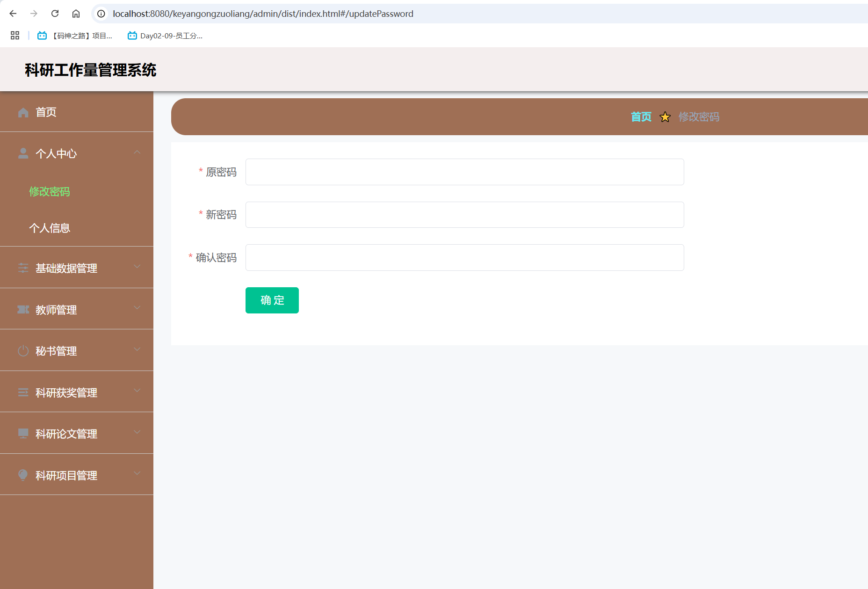Open the apps grid icon in the bookmarks bar
868x589 pixels.
(x=15, y=36)
